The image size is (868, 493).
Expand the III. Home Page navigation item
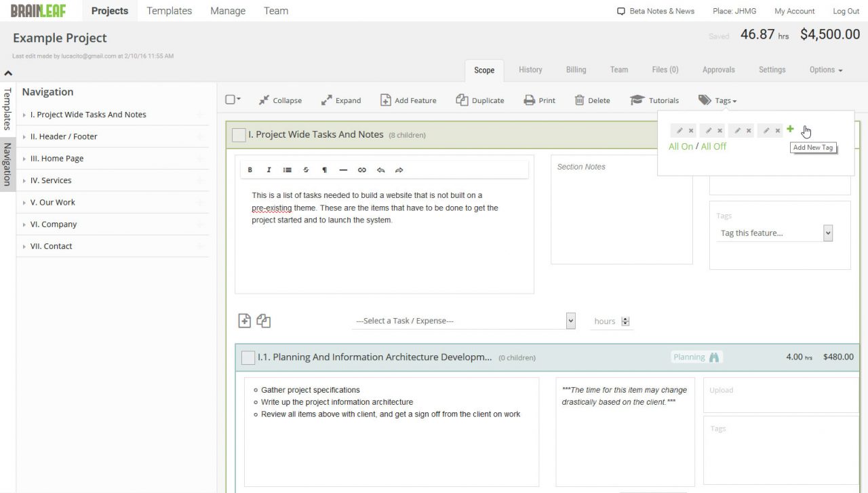click(25, 159)
